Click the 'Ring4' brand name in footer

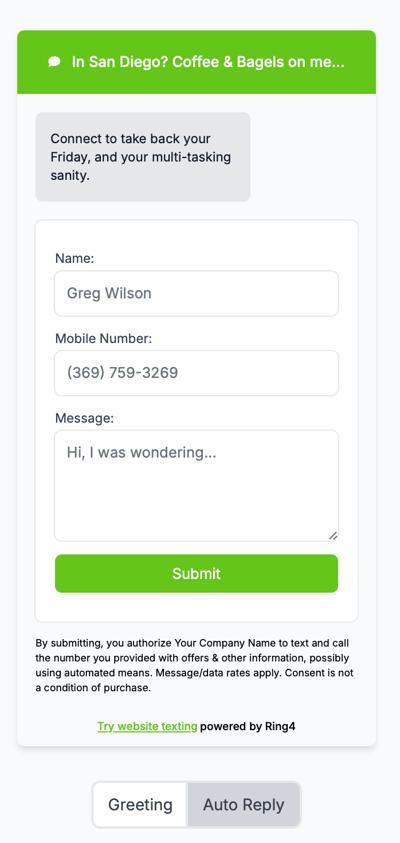(280, 726)
